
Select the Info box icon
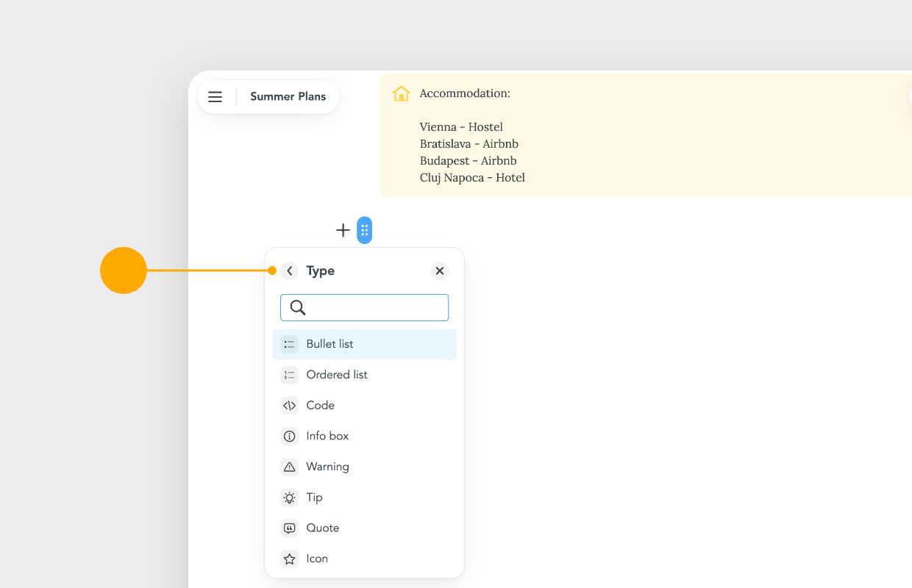[x=290, y=437]
